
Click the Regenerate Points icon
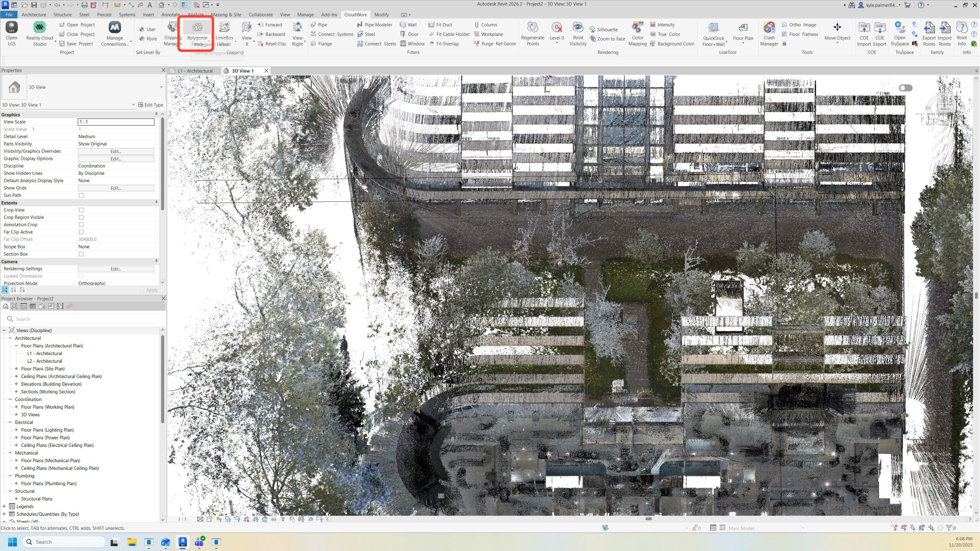pos(532,28)
